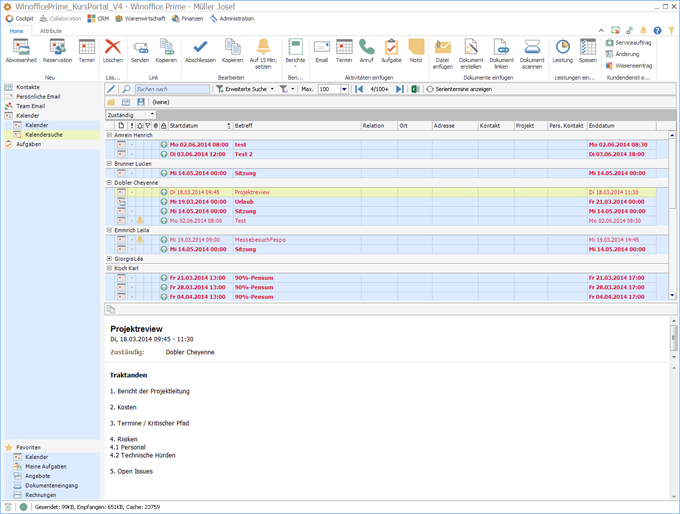680x514 pixels.
Task: Mark appointment done via Abschliessen
Action: point(200,51)
